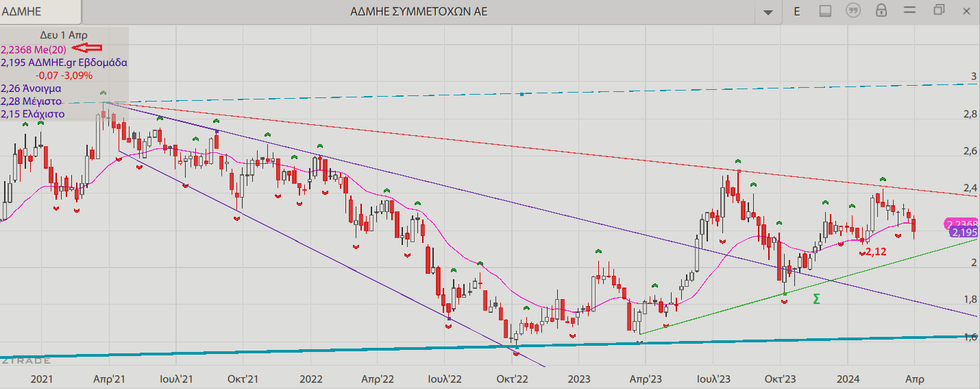Click the 2,26 Άνοιγμα value
Screen dimensions: 980x389
pos(32,88)
